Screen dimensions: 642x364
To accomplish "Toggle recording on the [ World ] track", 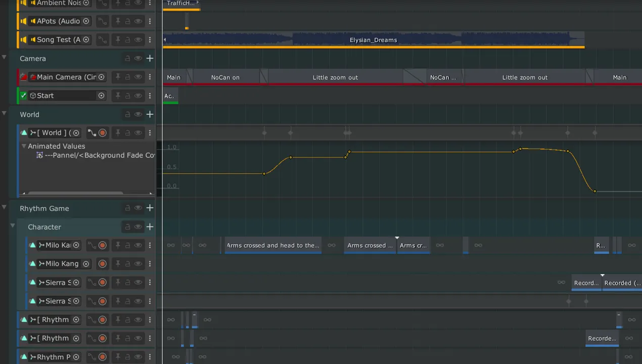I will 103,133.
